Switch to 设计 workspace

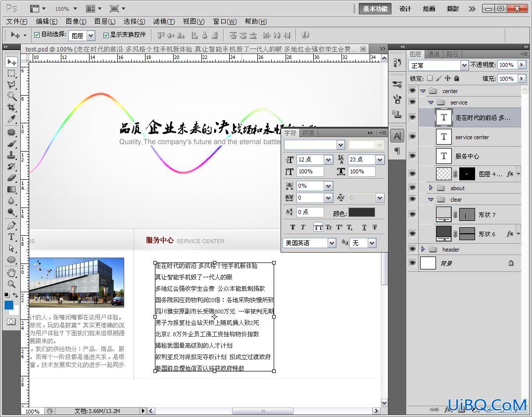pyautogui.click(x=405, y=9)
